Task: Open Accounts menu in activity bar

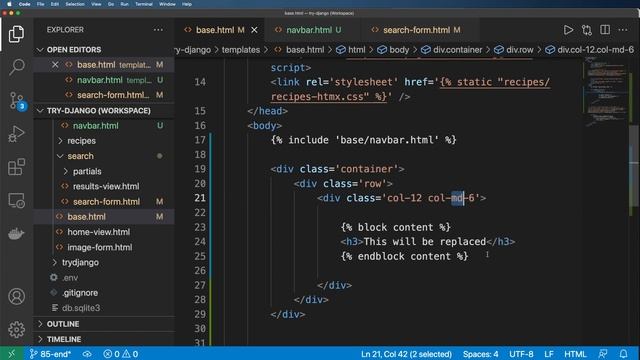Action: click(x=16, y=296)
